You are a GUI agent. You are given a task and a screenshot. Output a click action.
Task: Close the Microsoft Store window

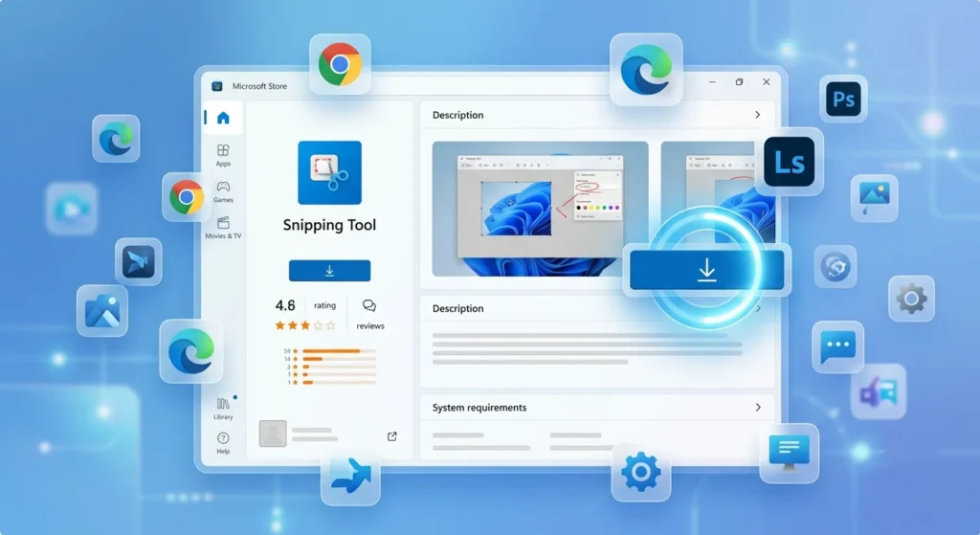767,82
